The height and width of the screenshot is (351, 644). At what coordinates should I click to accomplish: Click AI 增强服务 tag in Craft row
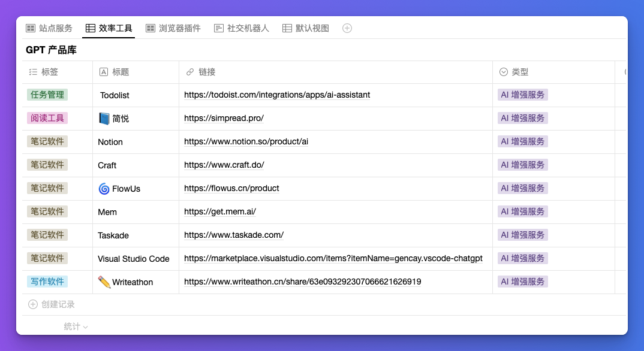(522, 165)
